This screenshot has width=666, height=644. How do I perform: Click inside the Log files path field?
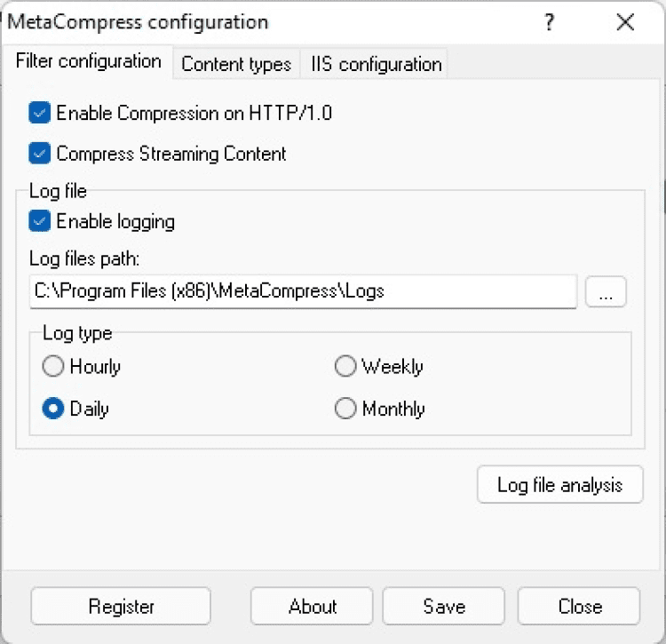coord(302,291)
